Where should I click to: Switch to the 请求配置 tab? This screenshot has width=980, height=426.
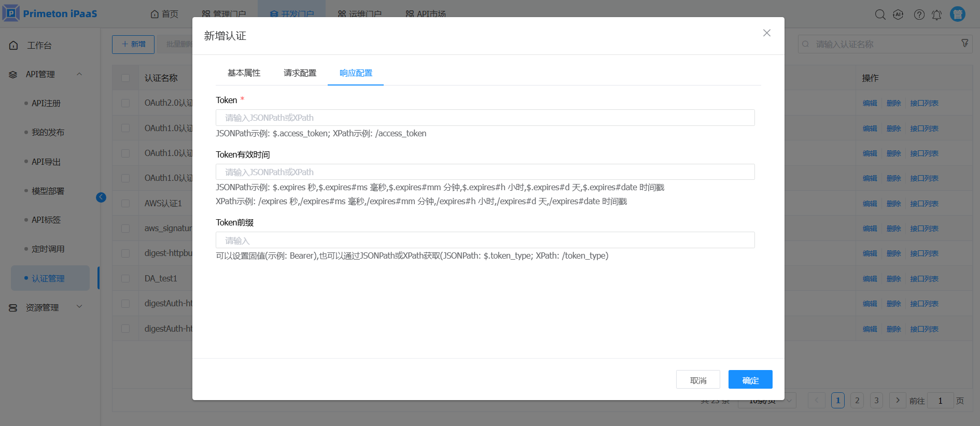pos(300,73)
